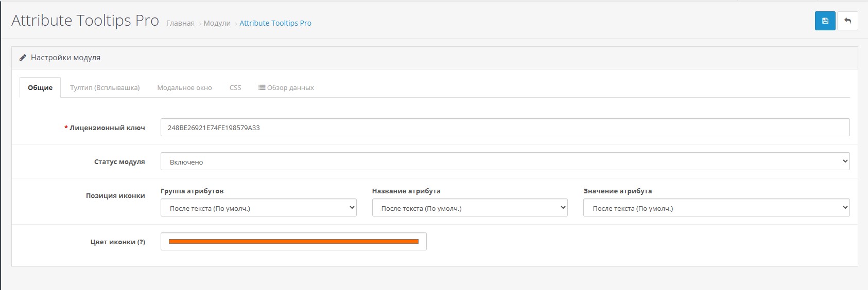Select the CSS tab
The image size is (868, 290).
point(235,87)
